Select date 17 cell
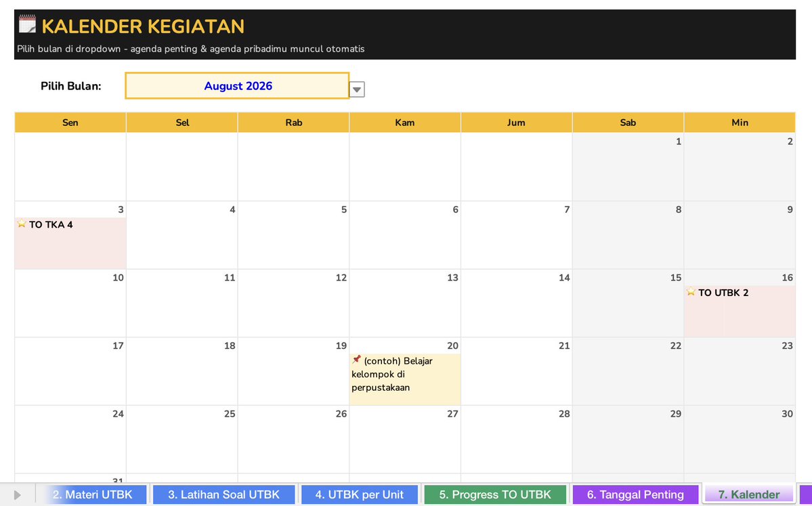The width and height of the screenshot is (812, 506). click(x=70, y=371)
